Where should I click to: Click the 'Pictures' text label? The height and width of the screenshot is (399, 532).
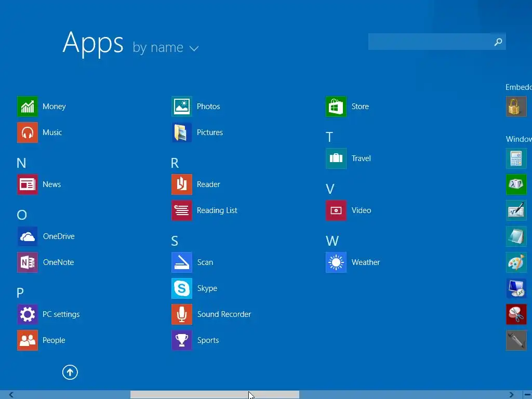pos(210,132)
